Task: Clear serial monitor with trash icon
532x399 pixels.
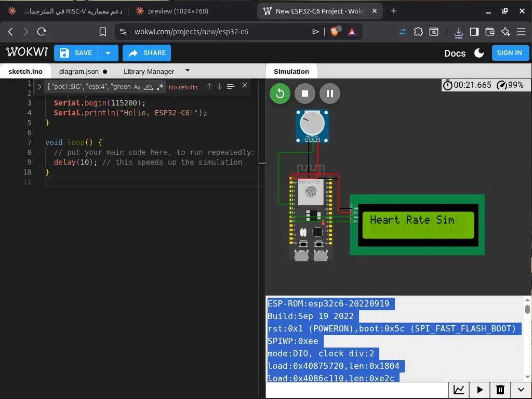Action: pyautogui.click(x=500, y=390)
